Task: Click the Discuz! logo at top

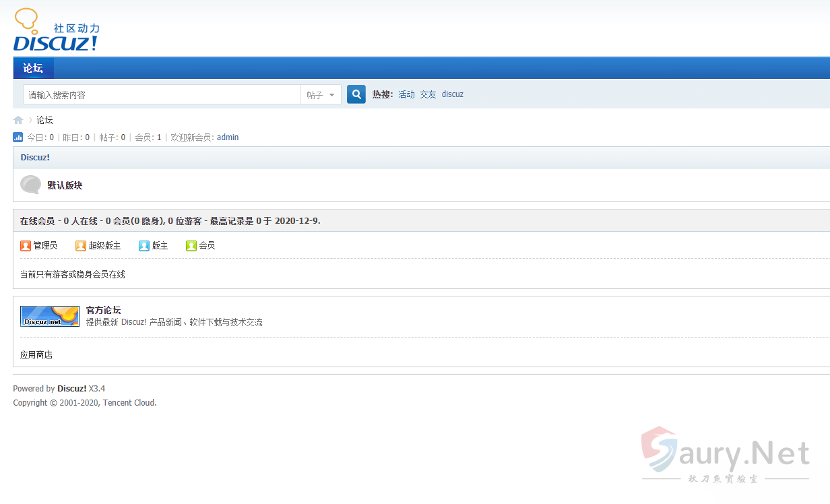Action: pyautogui.click(x=56, y=32)
